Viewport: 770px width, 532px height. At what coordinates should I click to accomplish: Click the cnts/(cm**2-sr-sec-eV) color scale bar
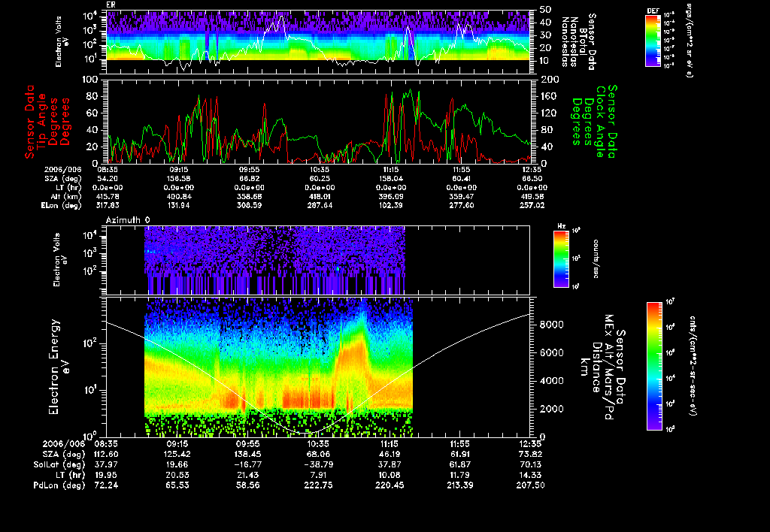pyautogui.click(x=654, y=367)
